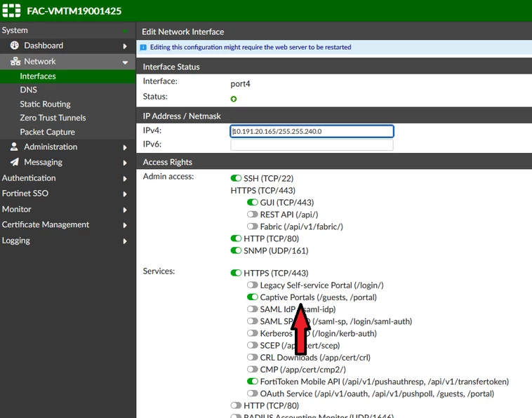Expand the Certificate Management menu arrow
The height and width of the screenshot is (418, 532).
pos(125,225)
